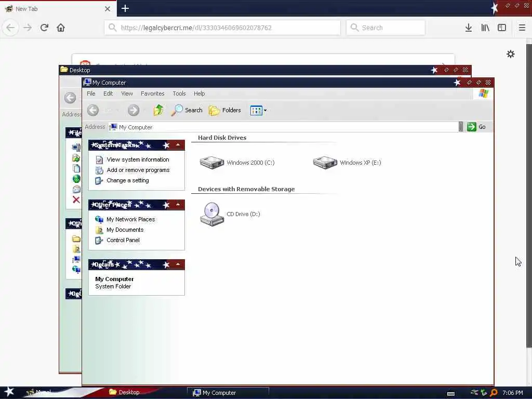Screen dimensions: 532x399
Task: Click the star button in My Computer title bar
Action: pos(457,83)
